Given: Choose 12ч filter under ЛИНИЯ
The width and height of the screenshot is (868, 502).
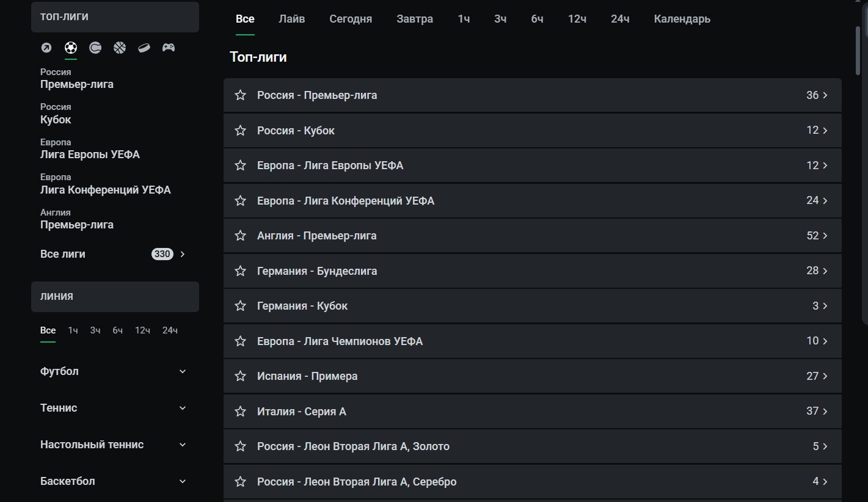Looking at the screenshot, I should tap(143, 330).
